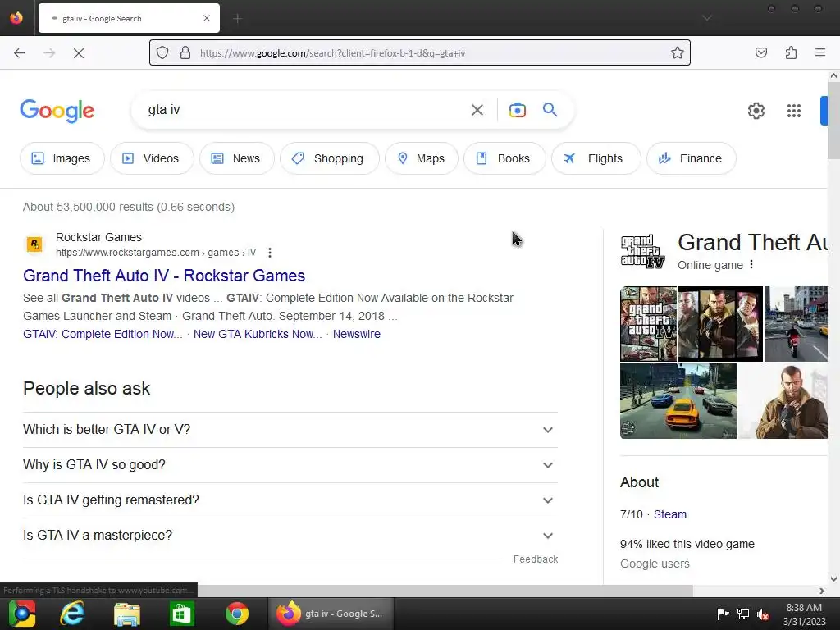Click the blue button beside the apps grid
Image resolution: width=840 pixels, height=630 pixels.
pyautogui.click(x=824, y=111)
